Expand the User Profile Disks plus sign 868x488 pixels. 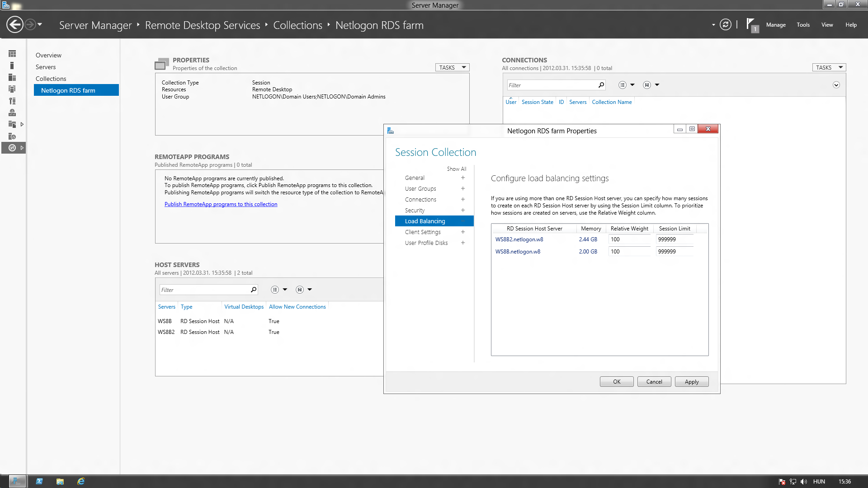[463, 243]
